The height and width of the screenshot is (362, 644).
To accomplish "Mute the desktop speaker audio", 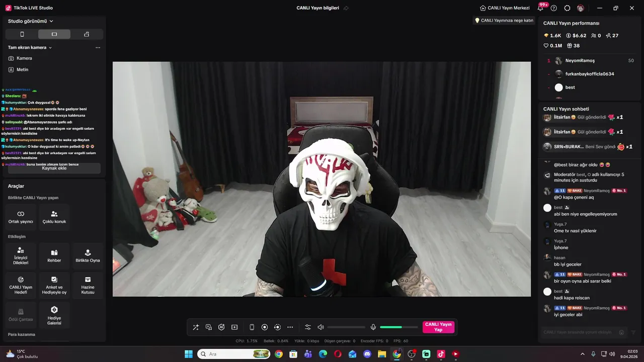I will [x=320, y=327].
